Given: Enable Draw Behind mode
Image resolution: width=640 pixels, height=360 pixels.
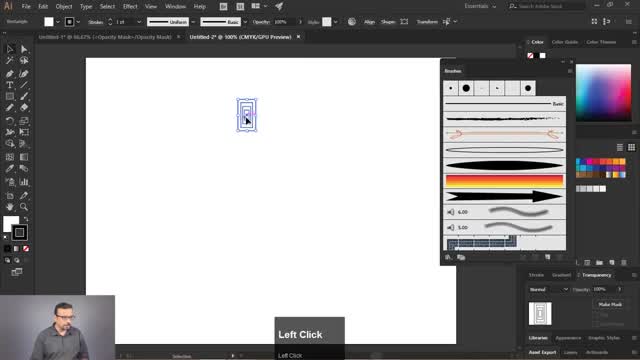Looking at the screenshot, I should click(17, 260).
